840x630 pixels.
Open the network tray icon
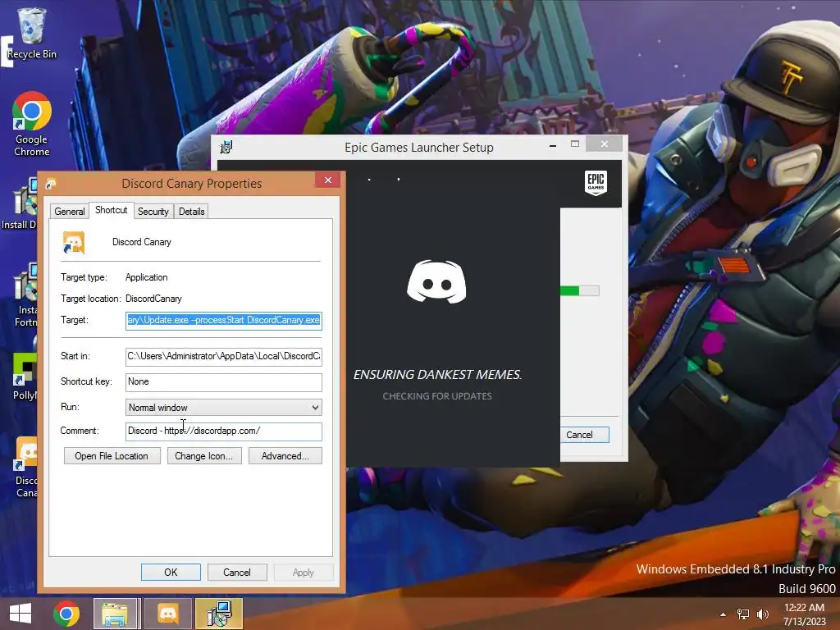coord(742,614)
